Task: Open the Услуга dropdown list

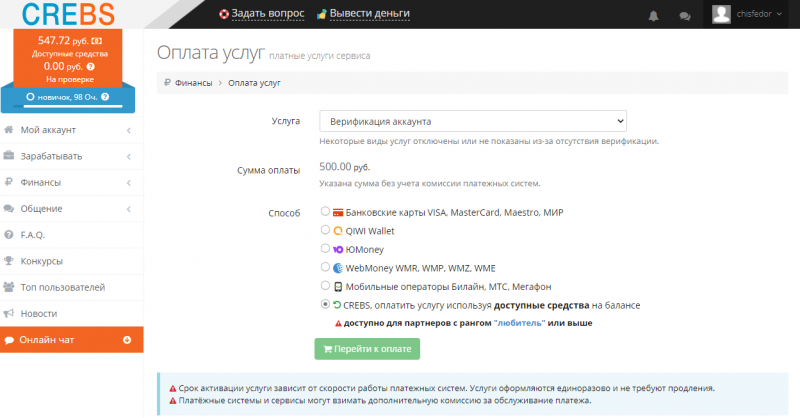Action: point(472,121)
